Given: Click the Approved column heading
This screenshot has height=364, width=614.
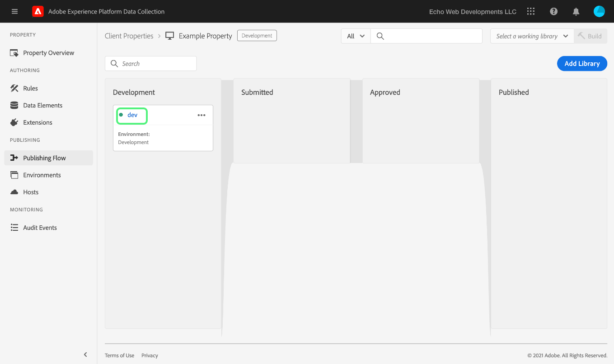Looking at the screenshot, I should coord(385,92).
